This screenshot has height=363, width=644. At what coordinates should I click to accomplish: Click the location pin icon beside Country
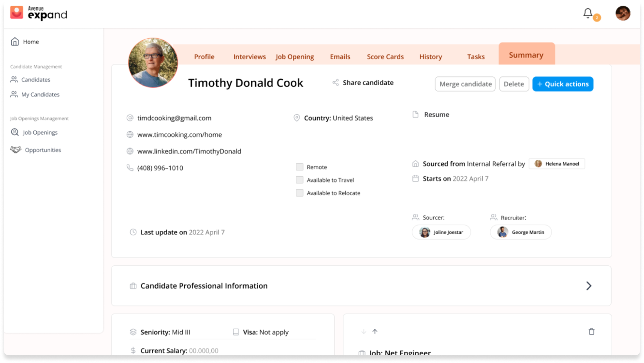297,118
